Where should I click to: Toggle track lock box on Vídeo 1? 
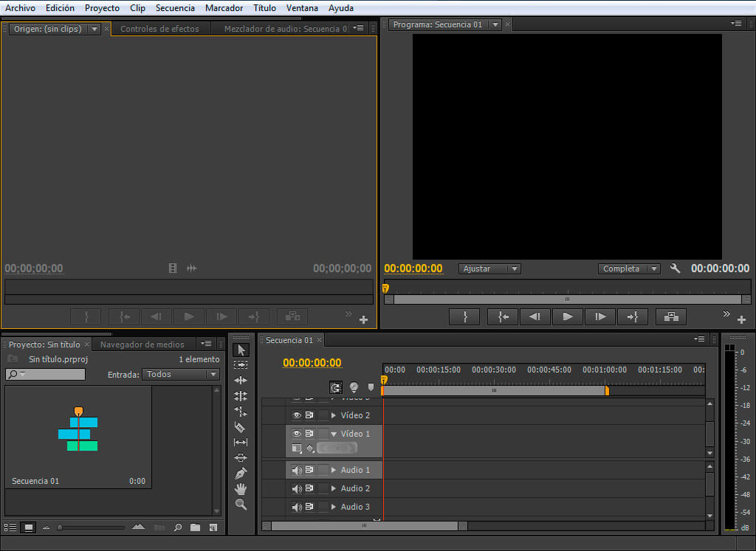tap(323, 434)
